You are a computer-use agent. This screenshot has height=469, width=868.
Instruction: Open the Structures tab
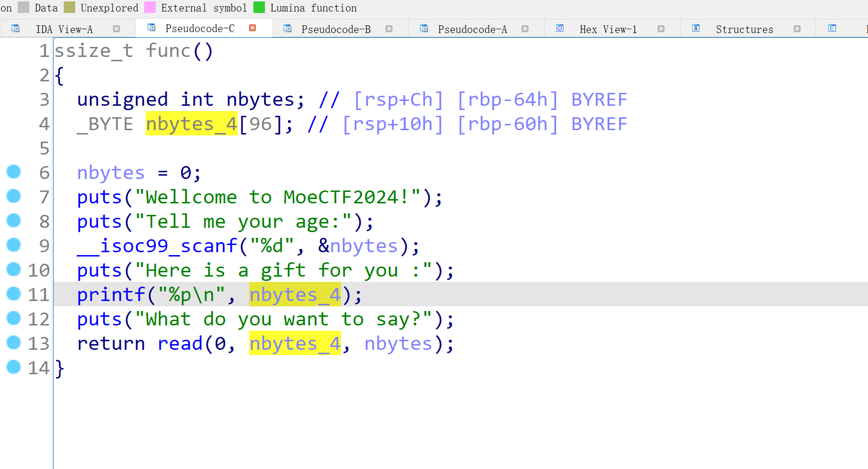744,29
